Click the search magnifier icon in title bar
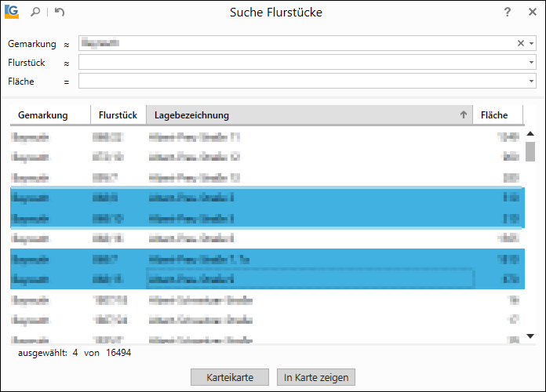This screenshot has height=392, width=546. coord(35,13)
